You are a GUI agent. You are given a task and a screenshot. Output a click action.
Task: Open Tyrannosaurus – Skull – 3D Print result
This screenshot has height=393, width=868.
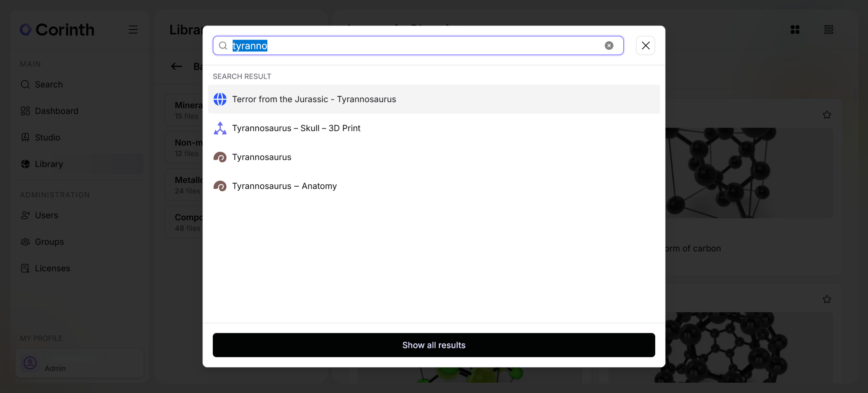point(296,128)
